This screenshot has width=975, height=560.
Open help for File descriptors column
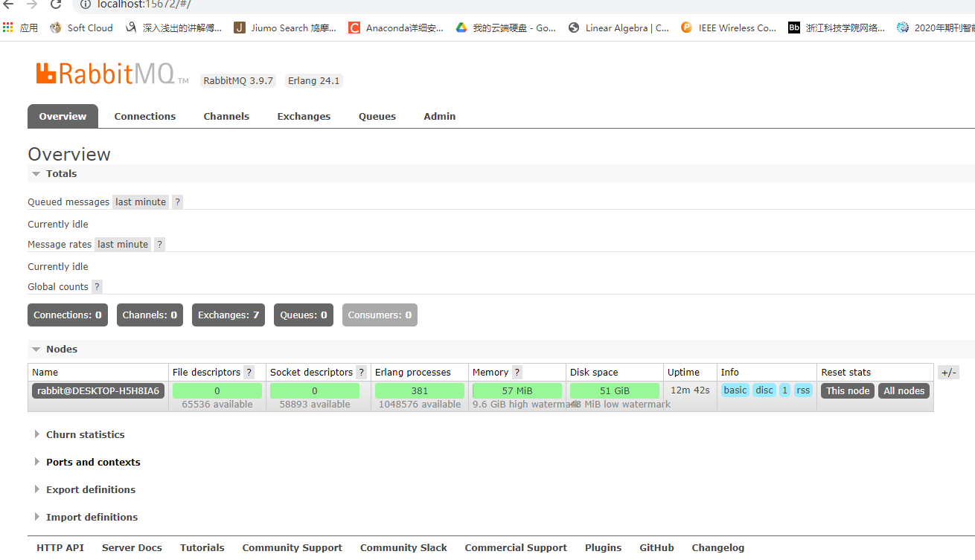[249, 372]
